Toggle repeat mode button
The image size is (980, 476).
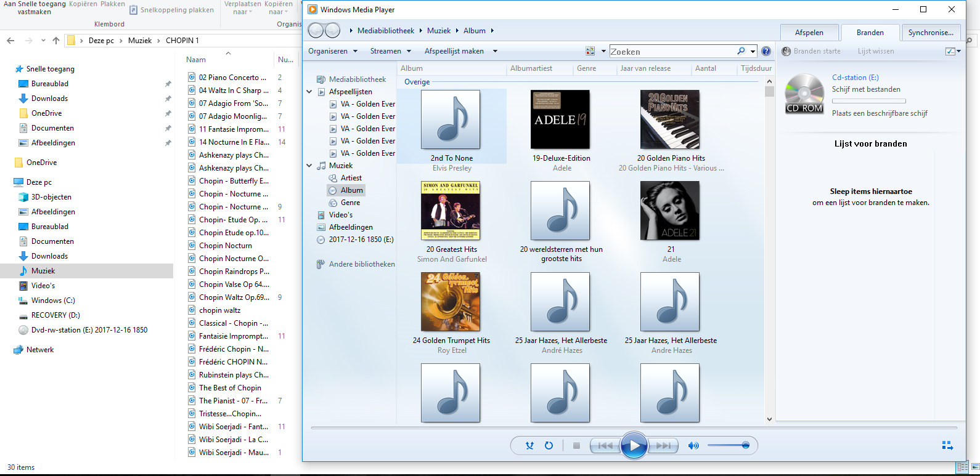coord(549,446)
